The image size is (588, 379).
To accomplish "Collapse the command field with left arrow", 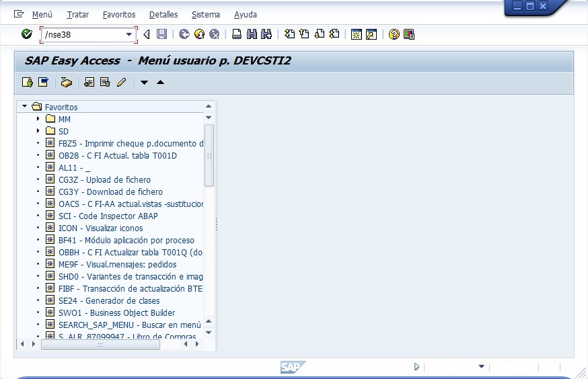I will point(147,34).
